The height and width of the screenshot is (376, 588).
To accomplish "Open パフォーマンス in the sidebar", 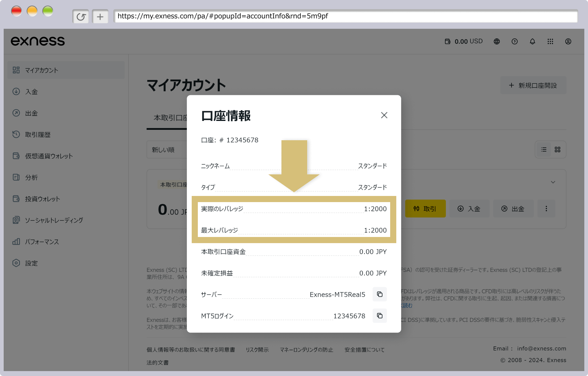I will pos(66,242).
